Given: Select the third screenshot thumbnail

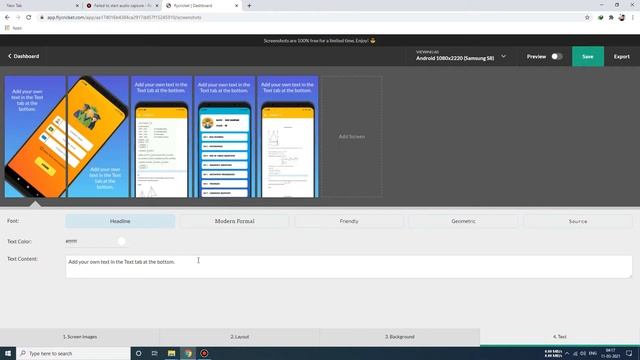Looking at the screenshot, I should pyautogui.click(x=161, y=136).
